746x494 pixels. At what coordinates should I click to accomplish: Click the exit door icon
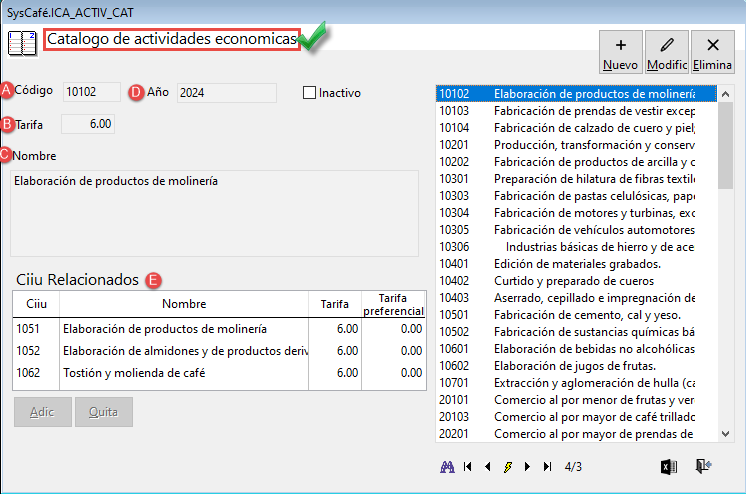pos(703,466)
